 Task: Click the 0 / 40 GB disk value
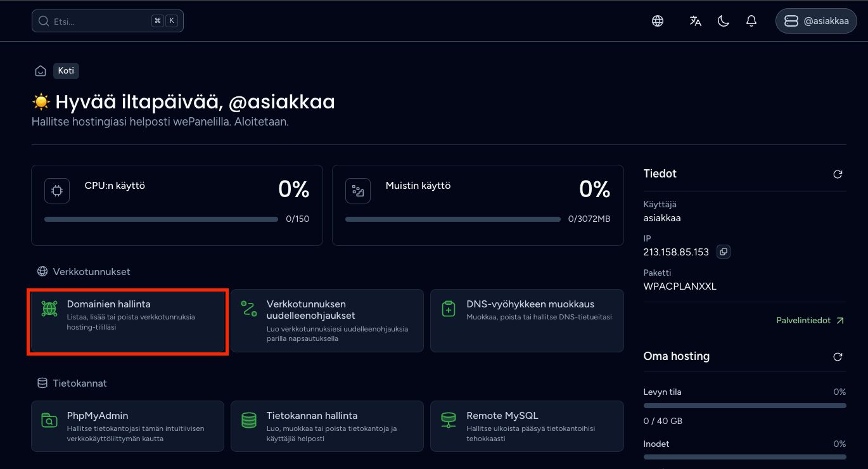(x=663, y=421)
